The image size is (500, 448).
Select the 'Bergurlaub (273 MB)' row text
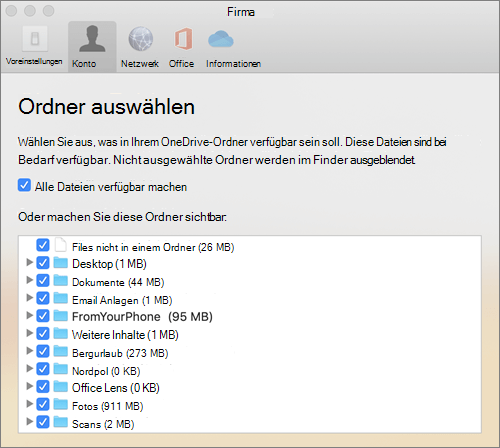pyautogui.click(x=120, y=353)
